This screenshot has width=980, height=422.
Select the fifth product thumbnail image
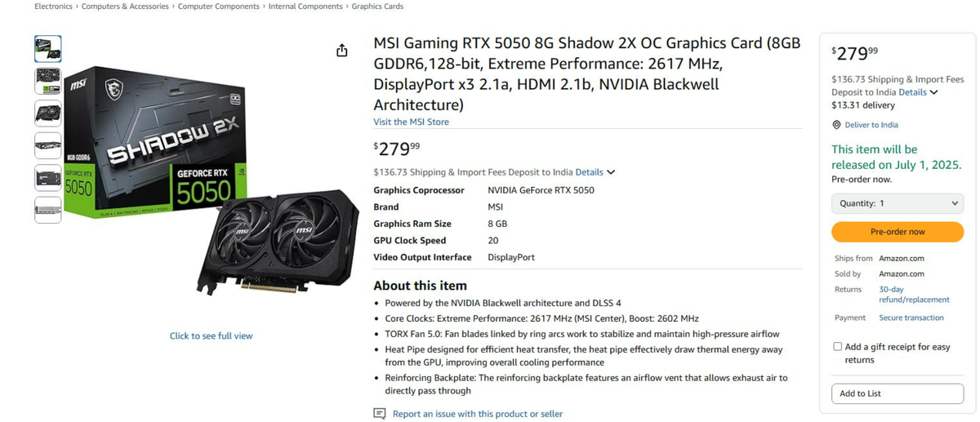click(48, 177)
